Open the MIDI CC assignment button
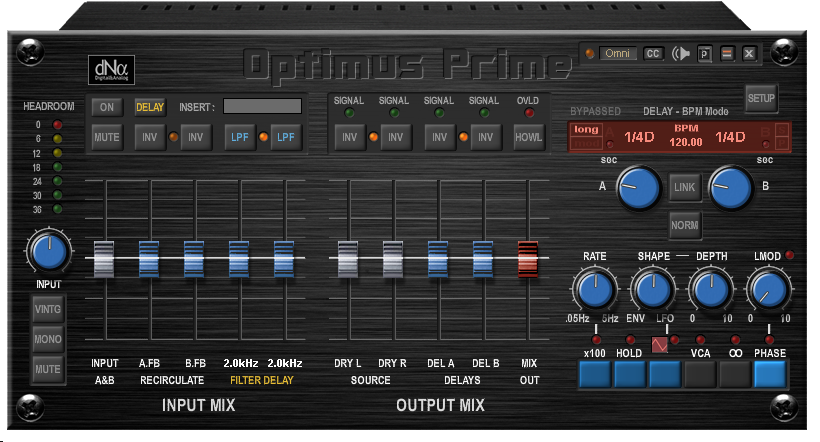 click(653, 53)
